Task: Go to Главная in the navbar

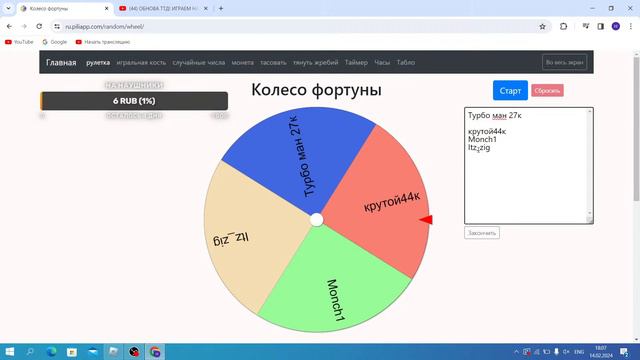Action: (61, 62)
